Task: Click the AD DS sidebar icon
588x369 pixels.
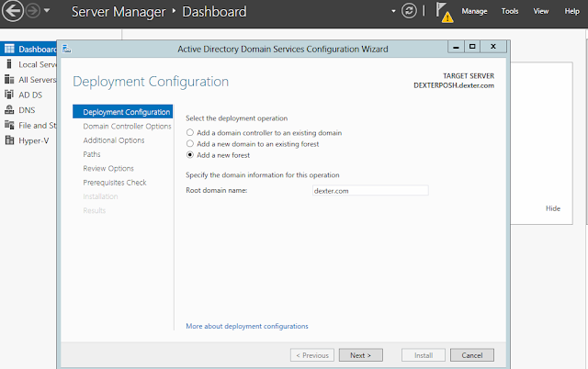Action: pos(9,95)
